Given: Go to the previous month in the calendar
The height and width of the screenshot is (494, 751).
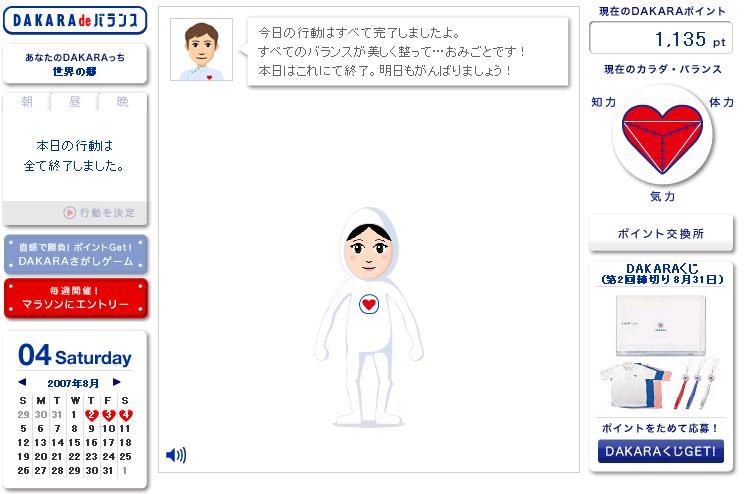Looking at the screenshot, I should coord(22,382).
